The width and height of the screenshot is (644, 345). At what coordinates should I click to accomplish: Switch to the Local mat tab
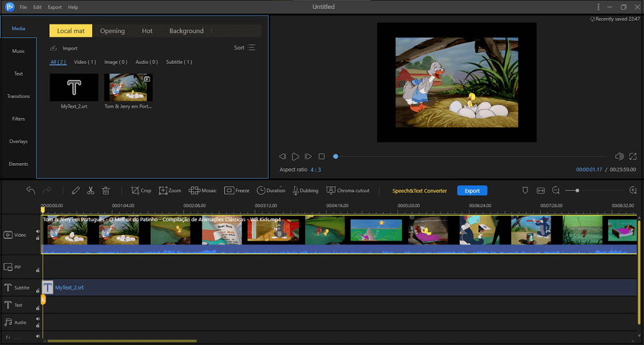click(x=71, y=31)
